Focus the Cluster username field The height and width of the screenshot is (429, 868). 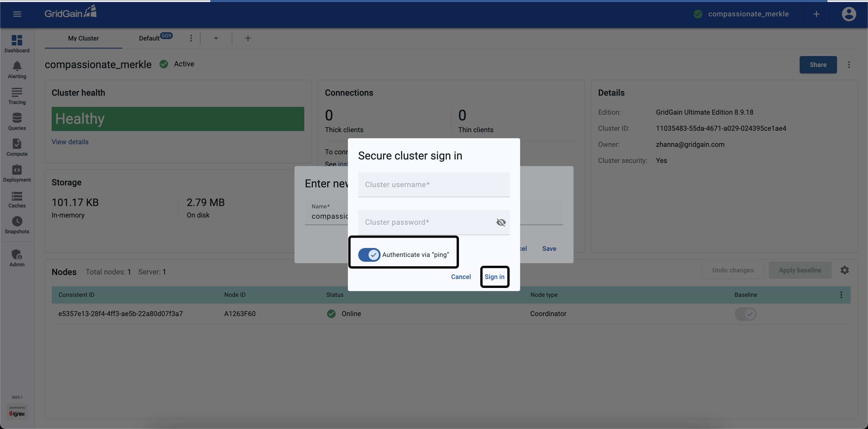[x=434, y=184]
